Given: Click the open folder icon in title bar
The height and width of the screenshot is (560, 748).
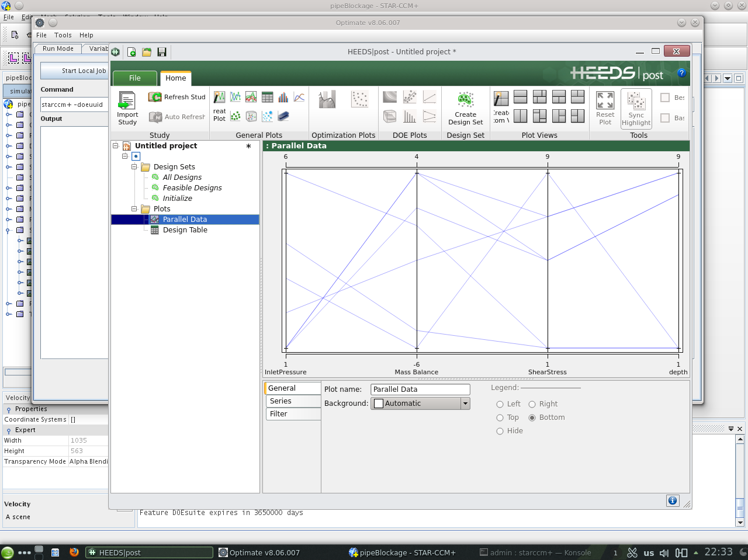Looking at the screenshot, I should pyautogui.click(x=147, y=52).
